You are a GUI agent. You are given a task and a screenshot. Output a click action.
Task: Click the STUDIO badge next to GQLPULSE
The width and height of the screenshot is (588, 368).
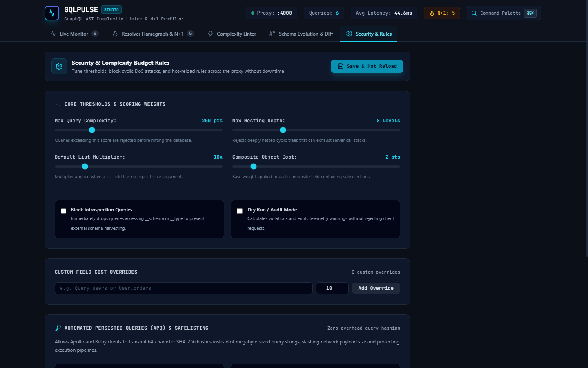tap(111, 10)
